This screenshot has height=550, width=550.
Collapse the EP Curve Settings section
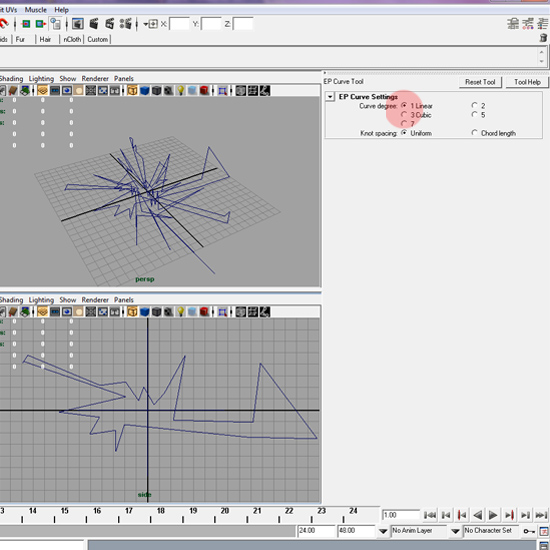pos(330,97)
